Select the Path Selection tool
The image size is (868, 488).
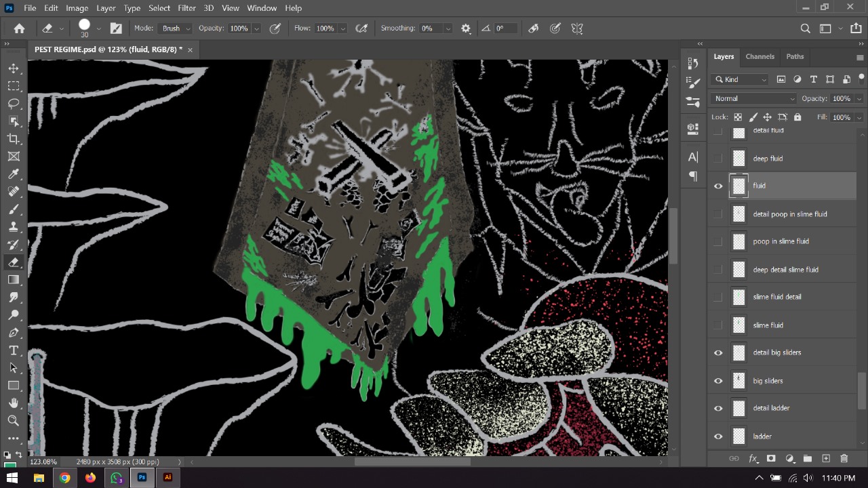pyautogui.click(x=14, y=368)
